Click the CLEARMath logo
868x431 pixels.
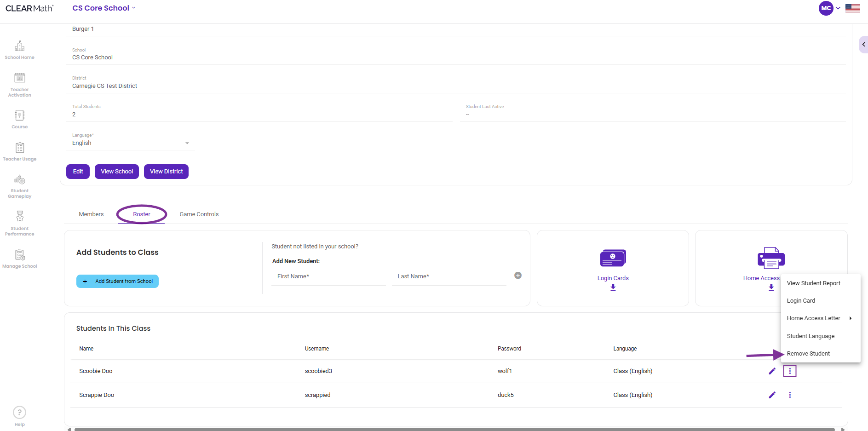(x=29, y=8)
